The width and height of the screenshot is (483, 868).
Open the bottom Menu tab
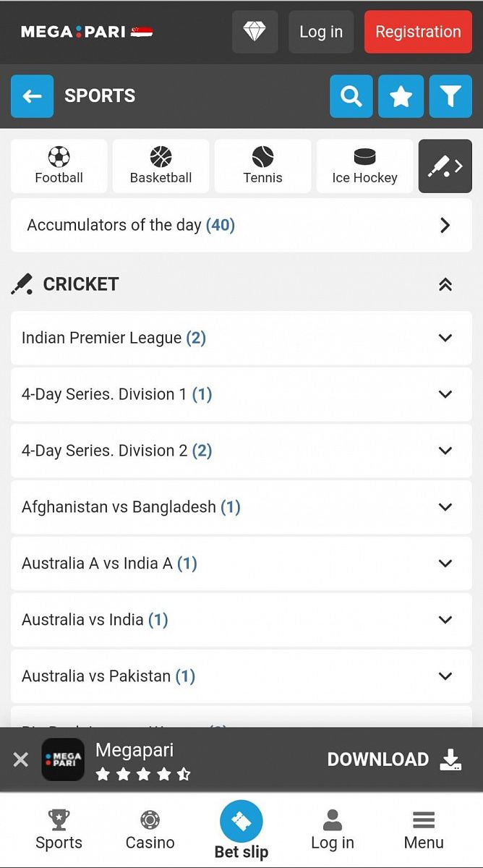tap(424, 830)
